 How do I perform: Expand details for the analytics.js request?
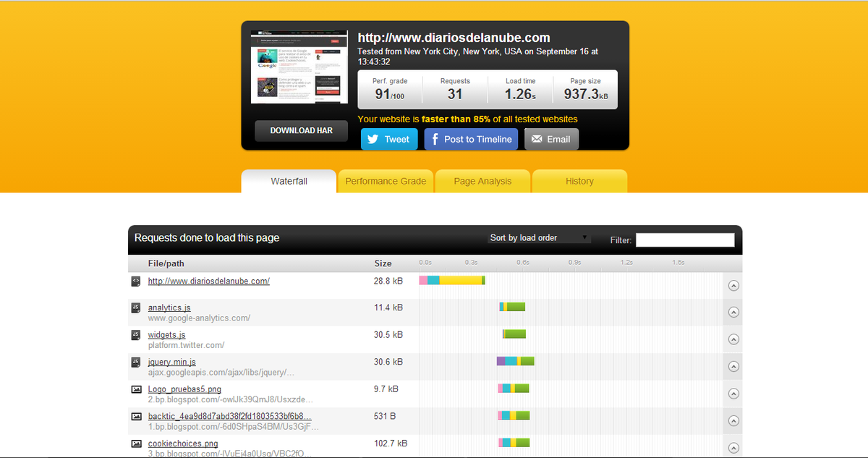(733, 313)
